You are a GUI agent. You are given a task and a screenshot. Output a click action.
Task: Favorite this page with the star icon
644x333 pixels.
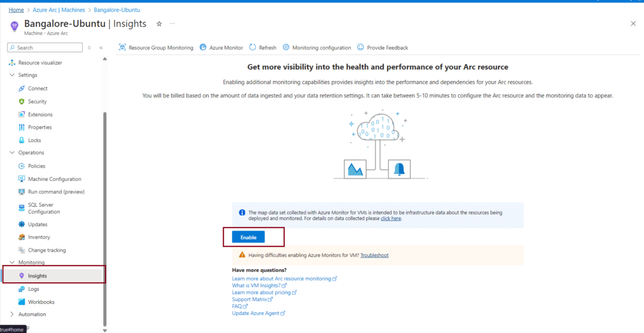coord(159,24)
